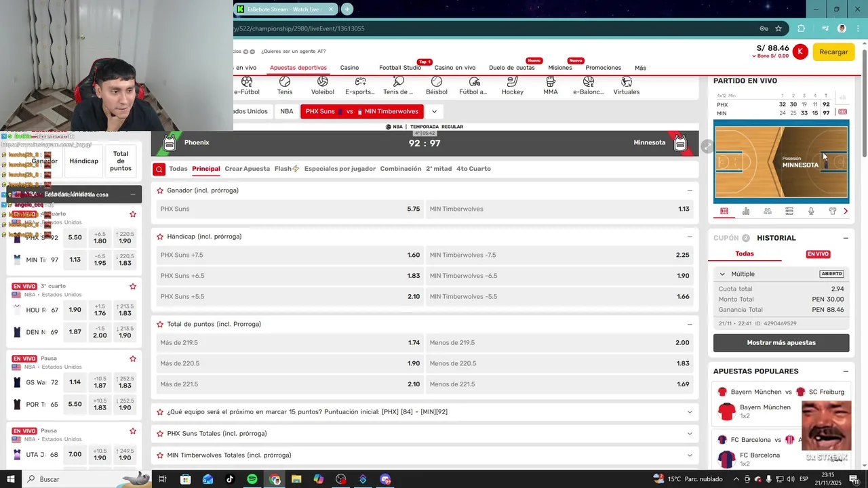
Task: Open the Casino menu item
Action: pyautogui.click(x=349, y=68)
